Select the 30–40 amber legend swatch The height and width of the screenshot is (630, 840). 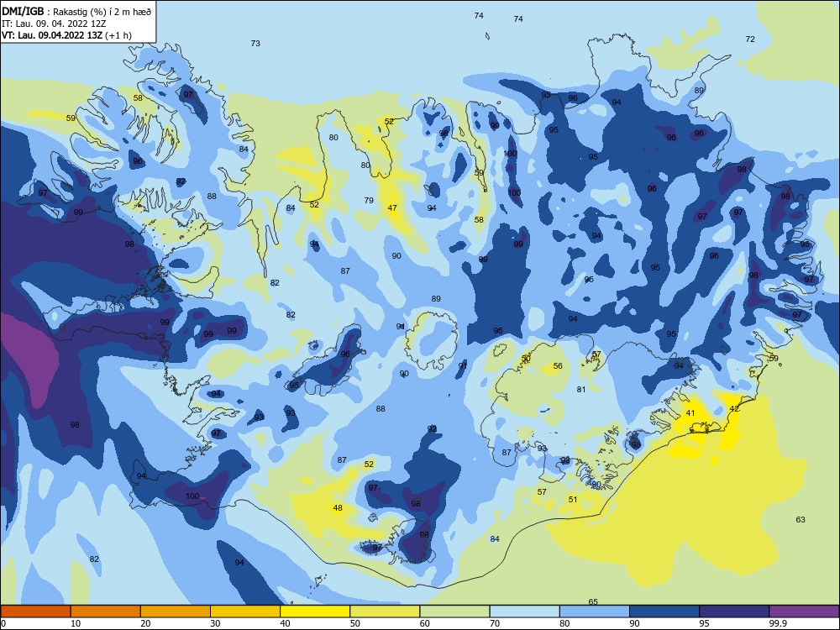(245, 612)
